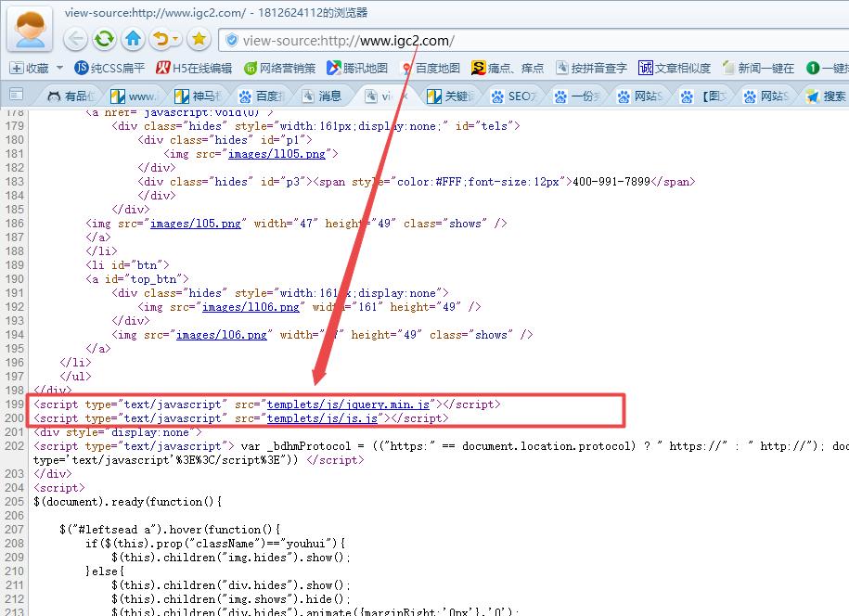Expand the dropdown arrow beside 收藏

[x=60, y=68]
